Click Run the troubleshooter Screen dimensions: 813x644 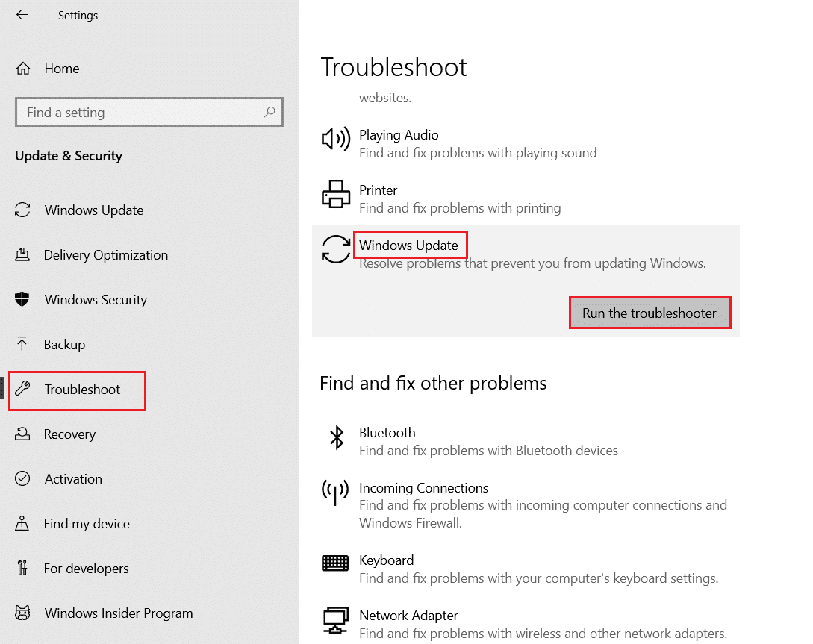coord(650,312)
